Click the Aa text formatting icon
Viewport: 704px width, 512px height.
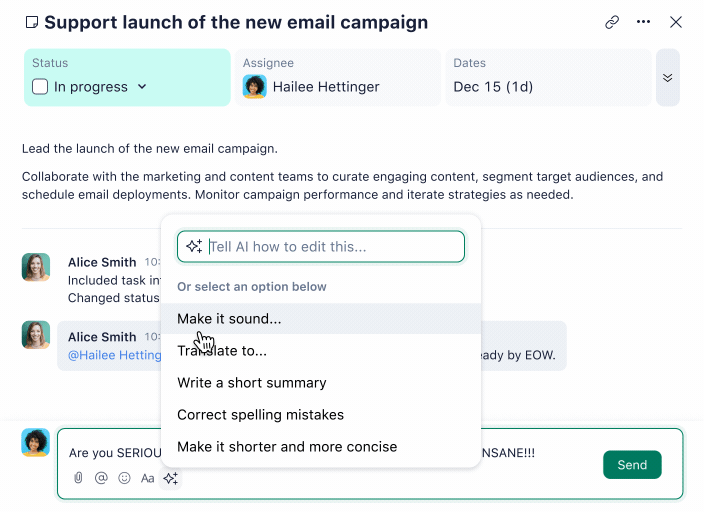click(x=147, y=478)
